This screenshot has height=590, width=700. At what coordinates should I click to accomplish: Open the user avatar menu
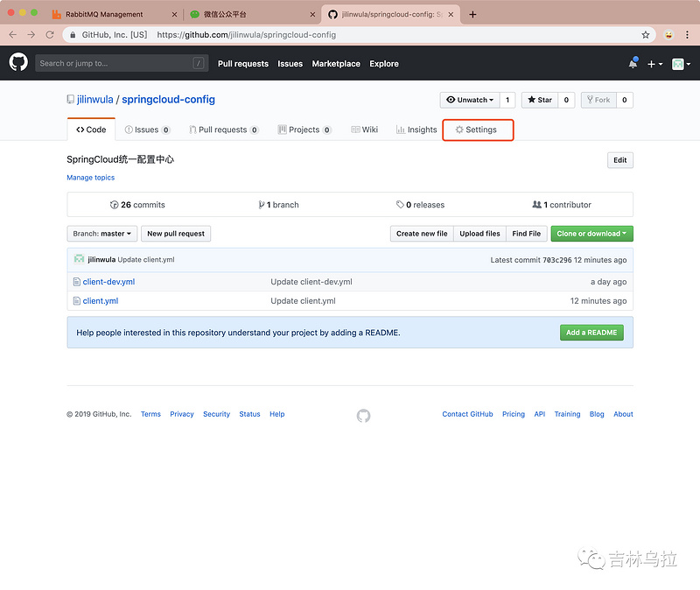point(682,64)
